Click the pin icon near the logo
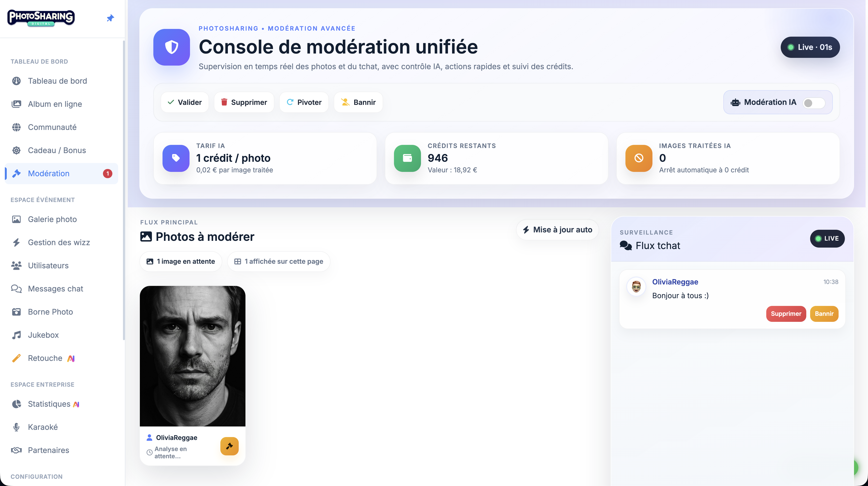Viewport: 868px width, 486px height. pos(110,18)
